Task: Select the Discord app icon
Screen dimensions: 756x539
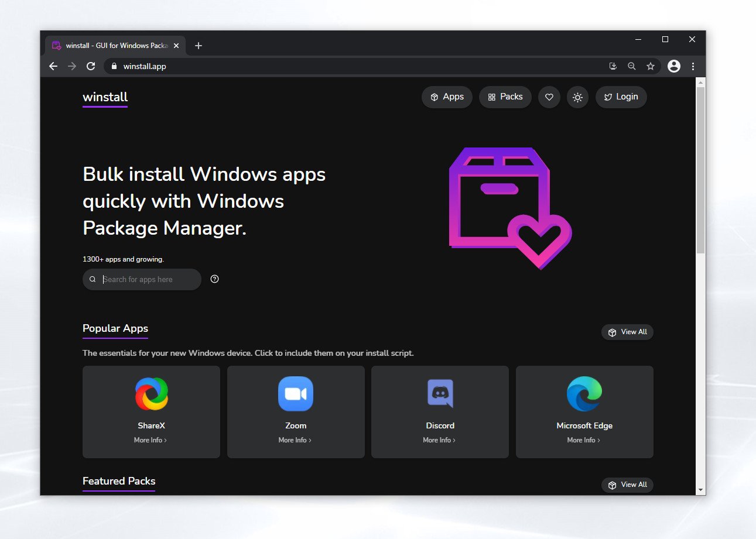Action: (440, 393)
